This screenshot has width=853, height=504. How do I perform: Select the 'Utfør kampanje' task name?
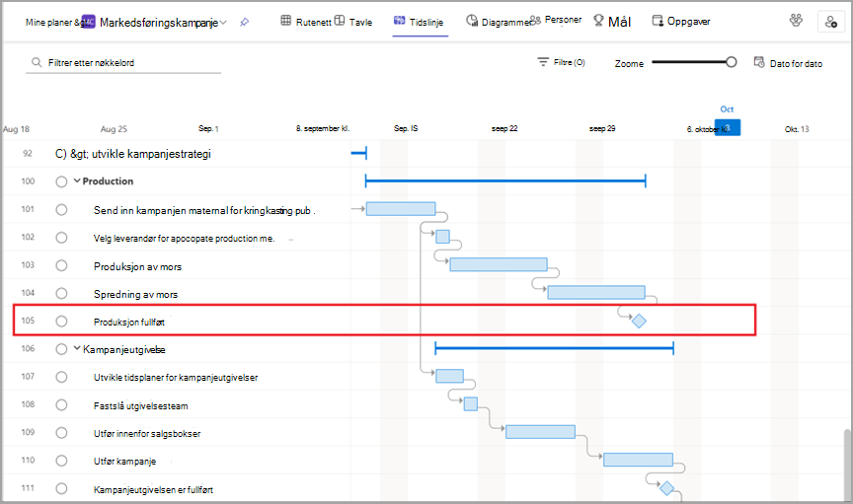pyautogui.click(x=124, y=461)
